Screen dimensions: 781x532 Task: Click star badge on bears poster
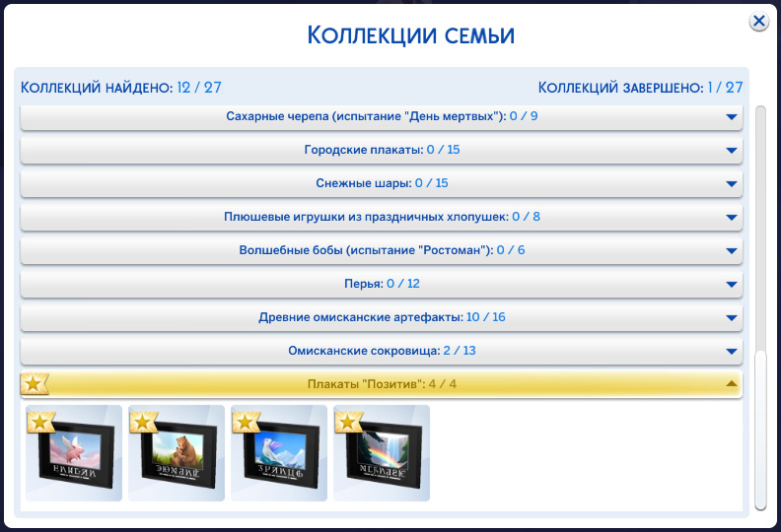pos(143,423)
